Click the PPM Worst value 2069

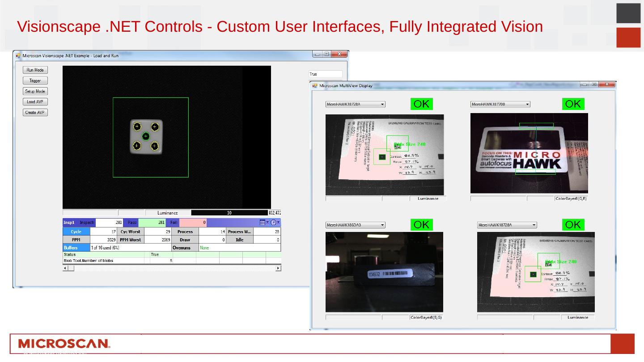[158, 240]
